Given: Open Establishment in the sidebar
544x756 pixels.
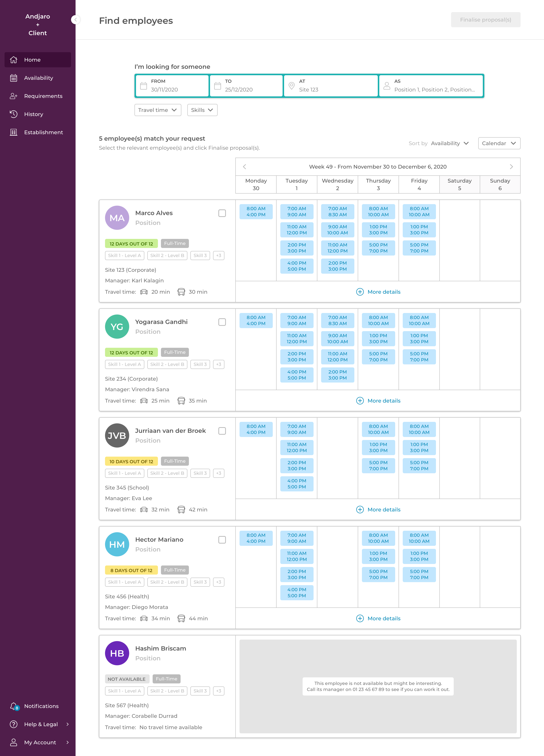Looking at the screenshot, I should [x=38, y=132].
